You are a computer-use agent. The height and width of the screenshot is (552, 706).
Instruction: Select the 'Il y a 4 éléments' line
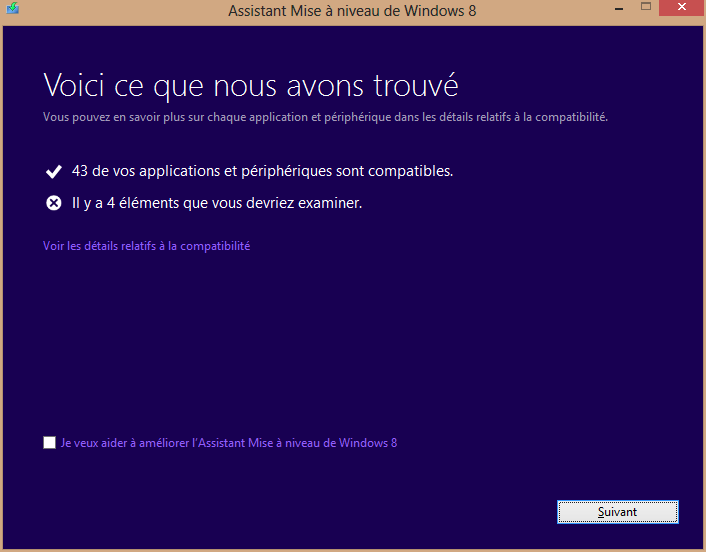click(217, 203)
